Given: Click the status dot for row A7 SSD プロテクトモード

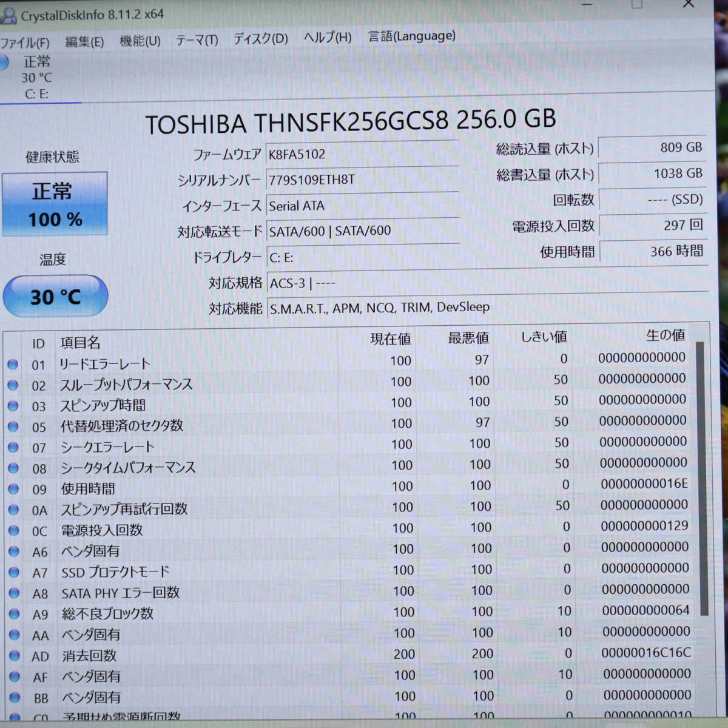Looking at the screenshot, I should coord(14,572).
